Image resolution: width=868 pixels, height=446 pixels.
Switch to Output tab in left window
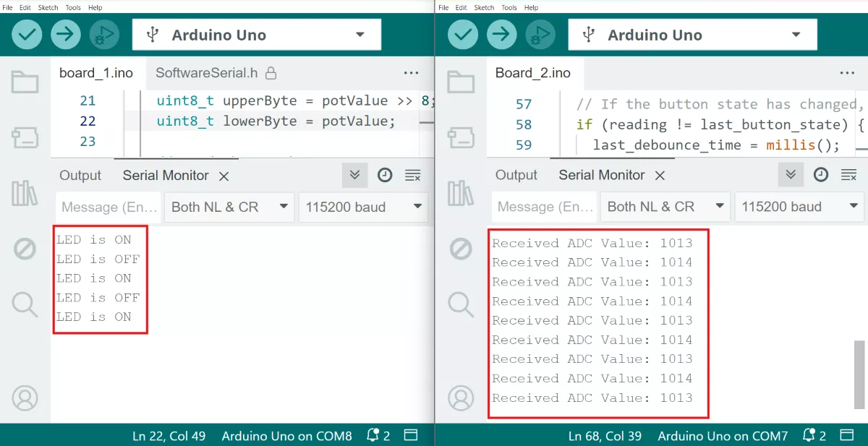(80, 176)
